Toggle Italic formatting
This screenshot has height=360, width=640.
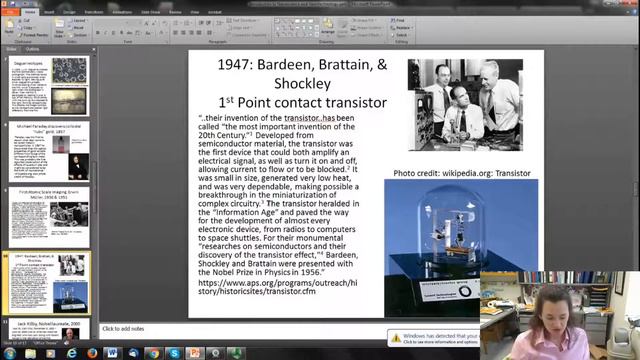pos(106,33)
